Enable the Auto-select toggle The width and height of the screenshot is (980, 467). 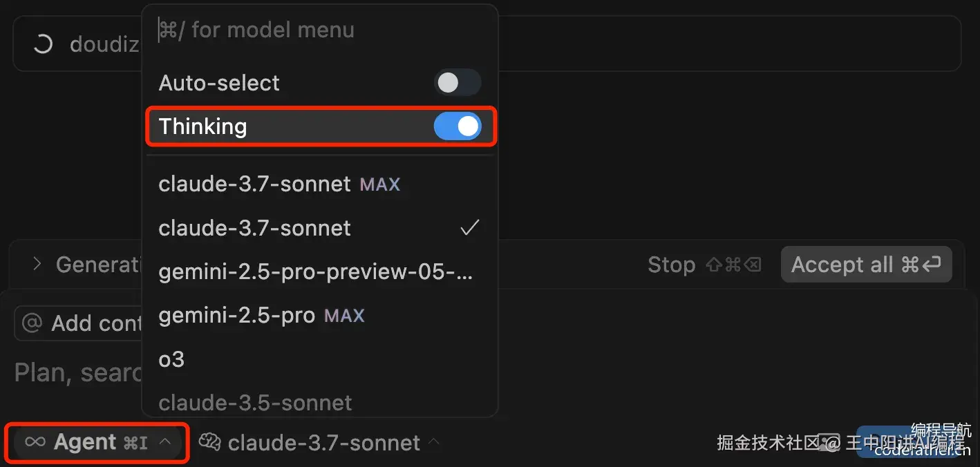point(457,83)
